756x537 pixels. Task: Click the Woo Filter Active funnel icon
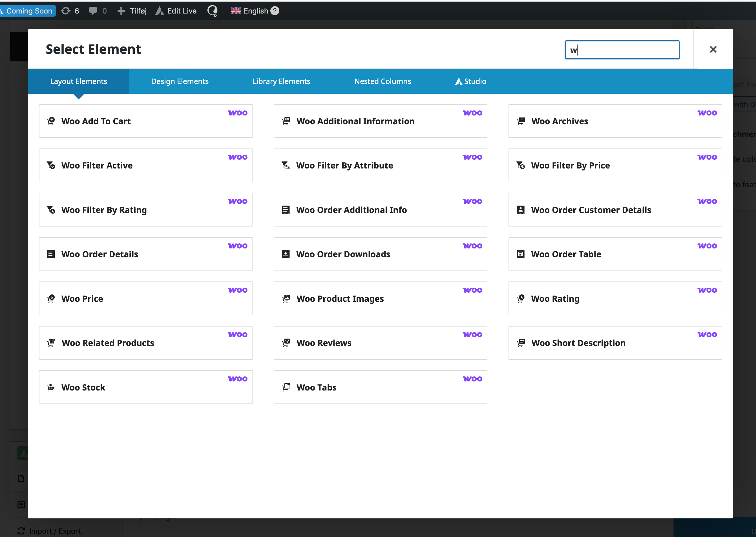[x=51, y=165]
